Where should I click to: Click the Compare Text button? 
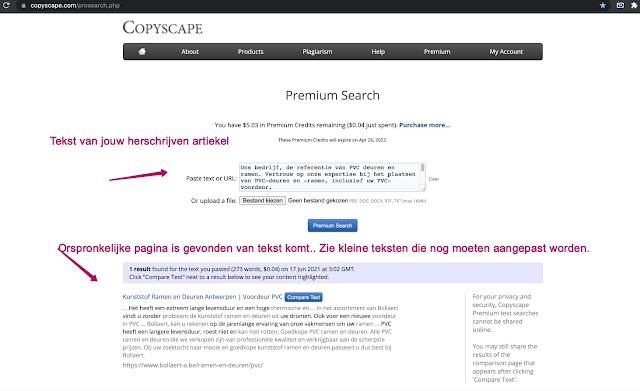pyautogui.click(x=304, y=297)
